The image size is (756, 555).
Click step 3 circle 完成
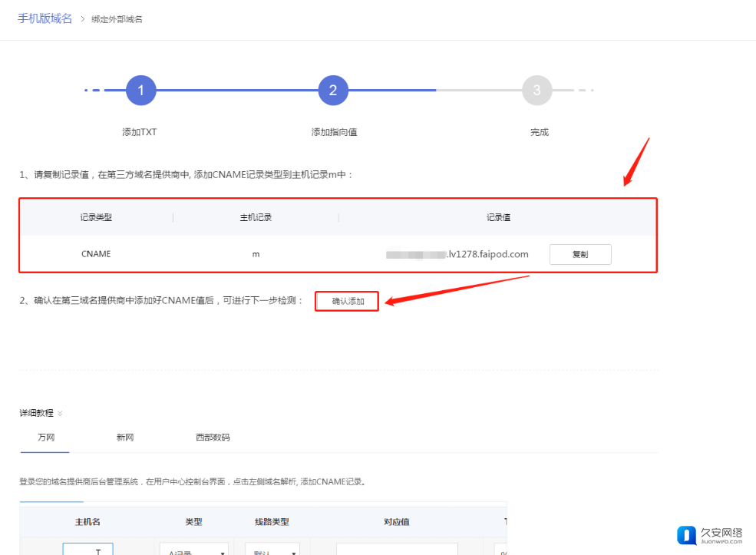point(536,91)
